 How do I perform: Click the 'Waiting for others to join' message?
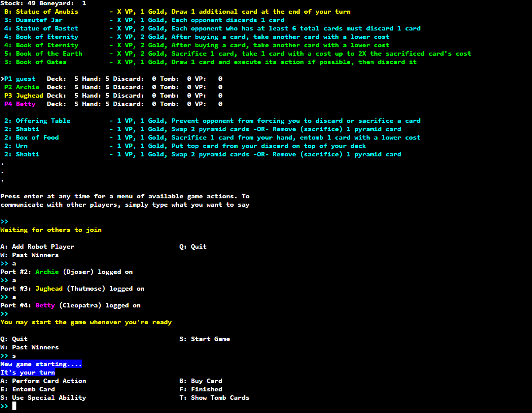click(51, 230)
